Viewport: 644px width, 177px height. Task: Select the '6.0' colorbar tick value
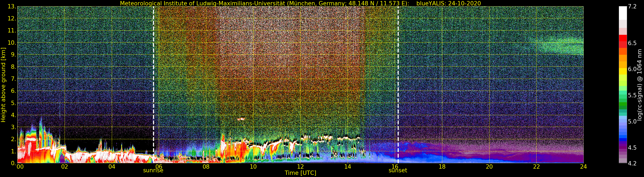pyautogui.click(x=632, y=69)
